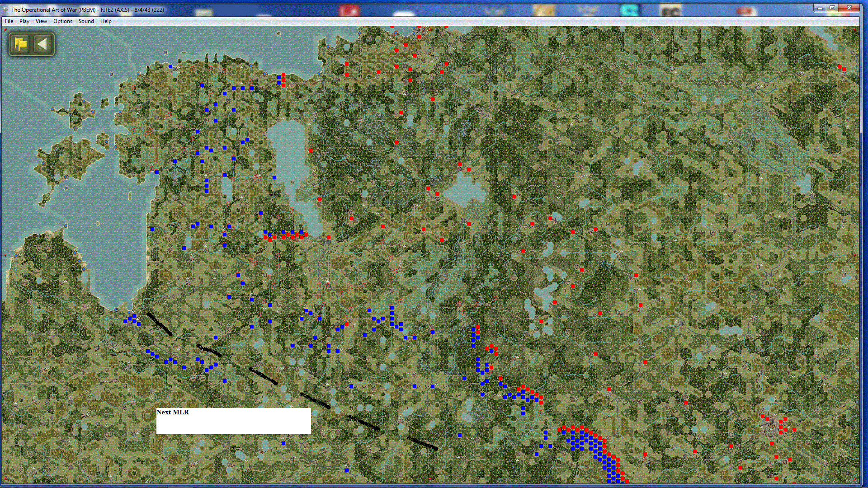
Task: Click the yellow flags icon button
Action: coord(21,44)
